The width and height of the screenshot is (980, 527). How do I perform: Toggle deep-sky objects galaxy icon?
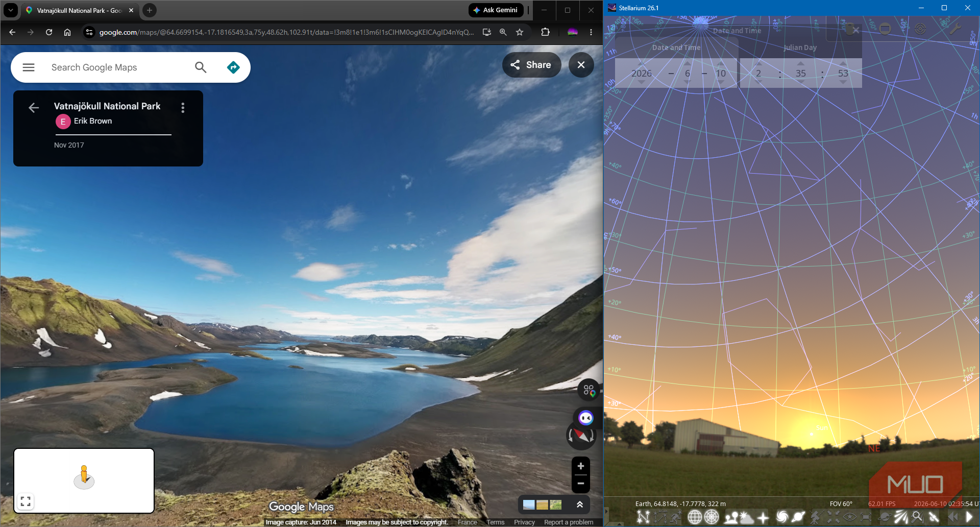782,517
